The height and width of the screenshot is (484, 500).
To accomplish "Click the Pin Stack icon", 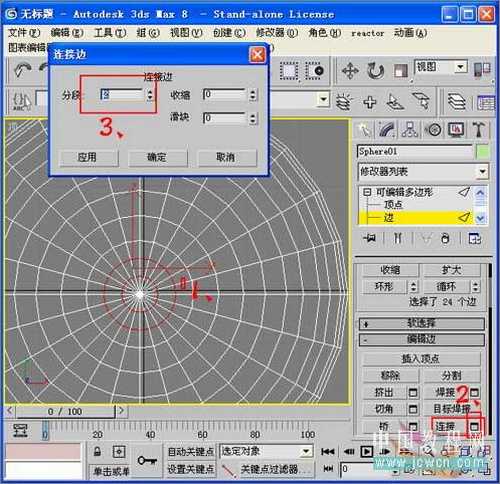I will coord(370,238).
